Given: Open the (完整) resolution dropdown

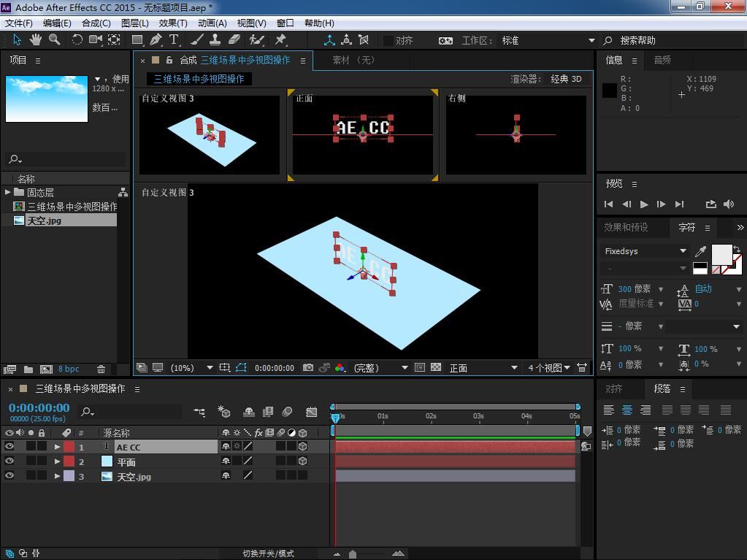Looking at the screenshot, I should point(380,368).
